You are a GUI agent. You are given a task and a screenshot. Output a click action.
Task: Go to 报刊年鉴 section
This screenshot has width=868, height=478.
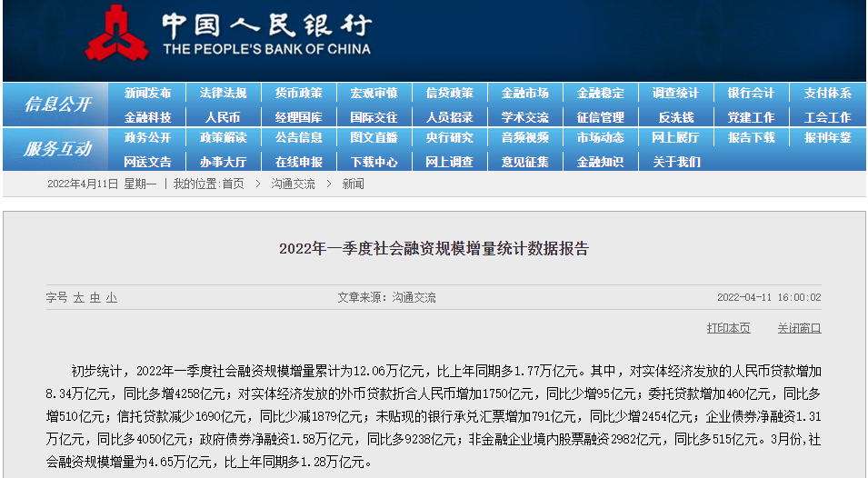coord(828,137)
